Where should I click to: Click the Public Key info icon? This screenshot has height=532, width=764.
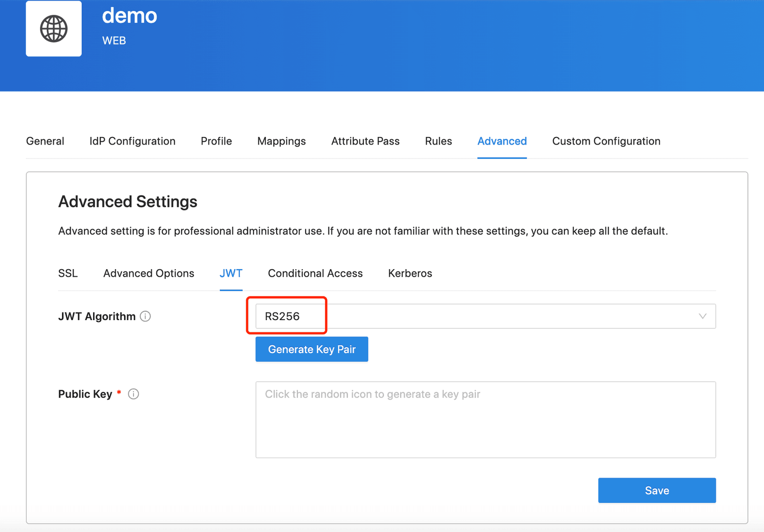(134, 394)
